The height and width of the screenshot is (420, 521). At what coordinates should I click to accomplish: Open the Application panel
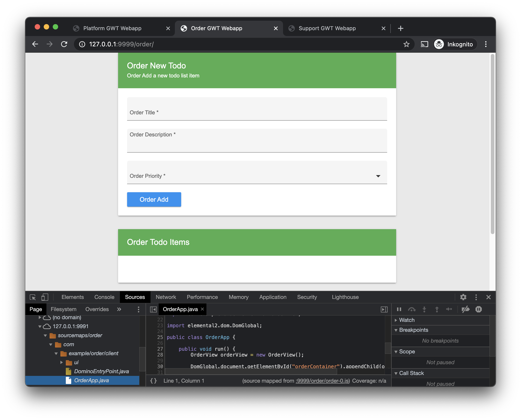[x=273, y=297]
